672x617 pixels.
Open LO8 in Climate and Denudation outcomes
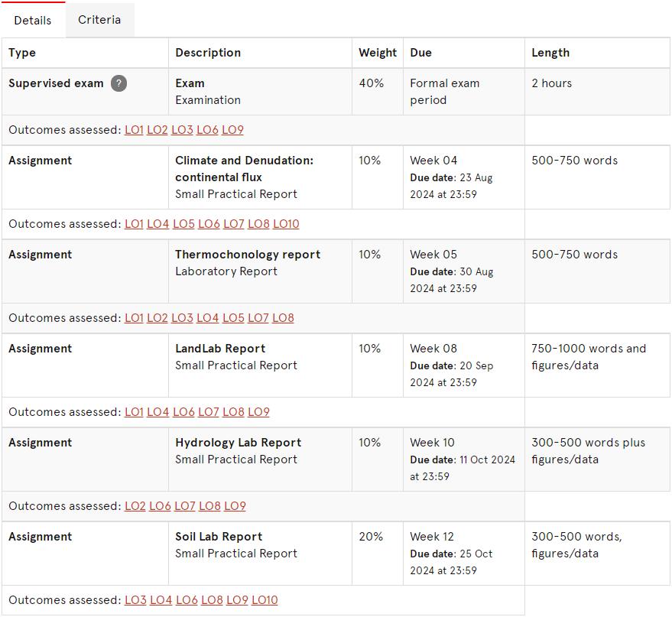[258, 224]
